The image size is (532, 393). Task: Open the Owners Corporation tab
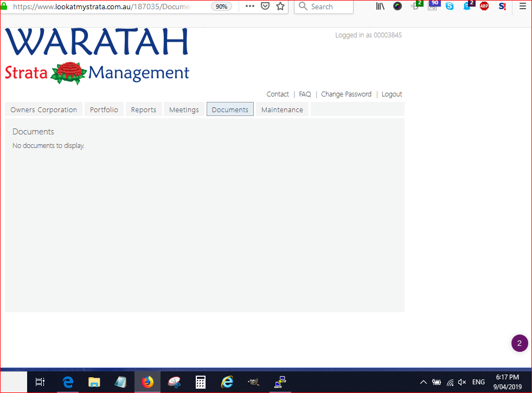(x=43, y=109)
